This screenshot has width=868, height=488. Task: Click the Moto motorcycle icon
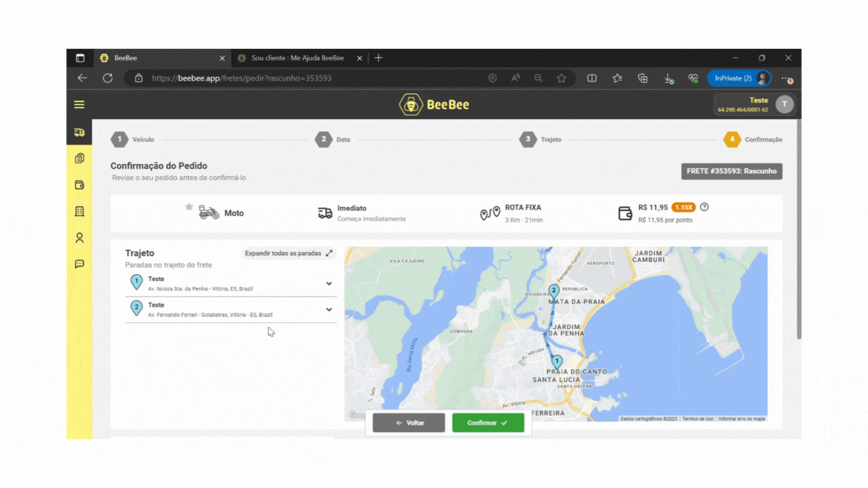coord(209,212)
